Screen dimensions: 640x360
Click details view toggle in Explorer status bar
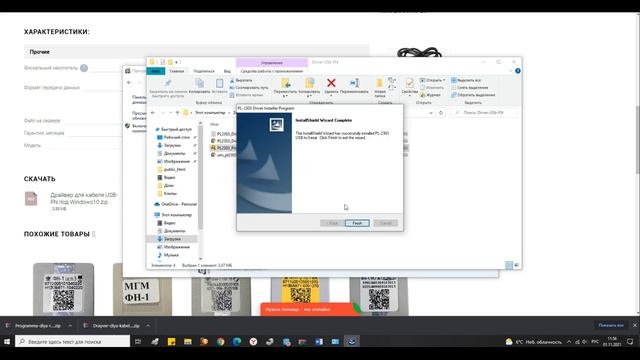pyautogui.click(x=509, y=265)
